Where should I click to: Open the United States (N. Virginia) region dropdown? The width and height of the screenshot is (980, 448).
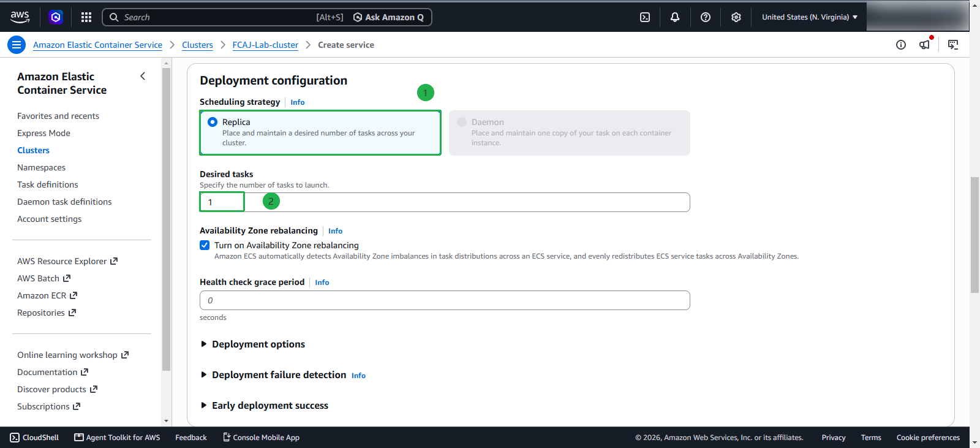tap(810, 17)
